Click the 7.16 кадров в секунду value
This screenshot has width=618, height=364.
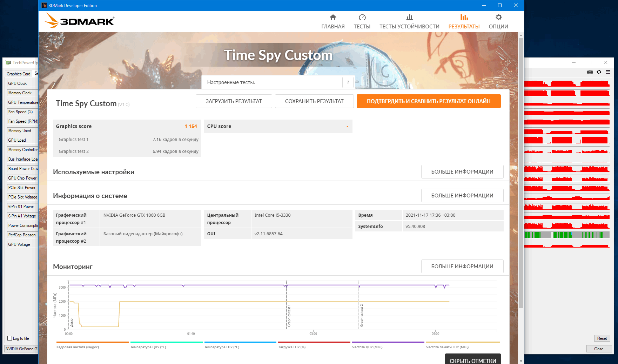[x=175, y=140]
